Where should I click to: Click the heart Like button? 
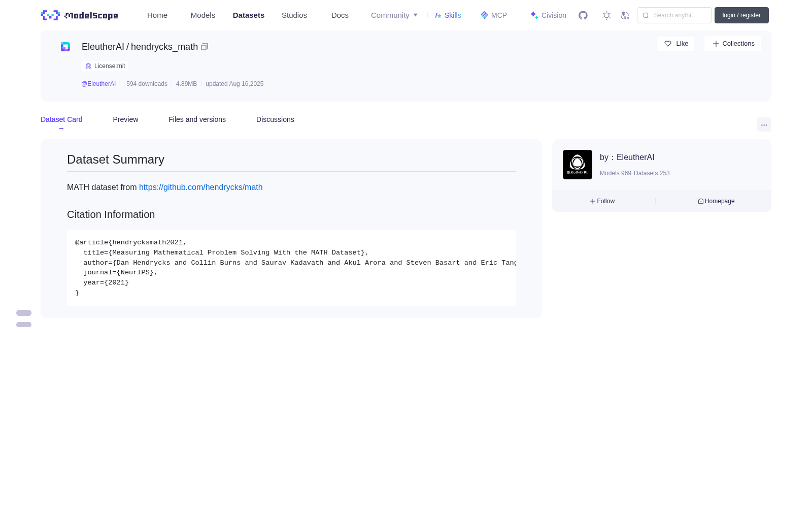675,44
